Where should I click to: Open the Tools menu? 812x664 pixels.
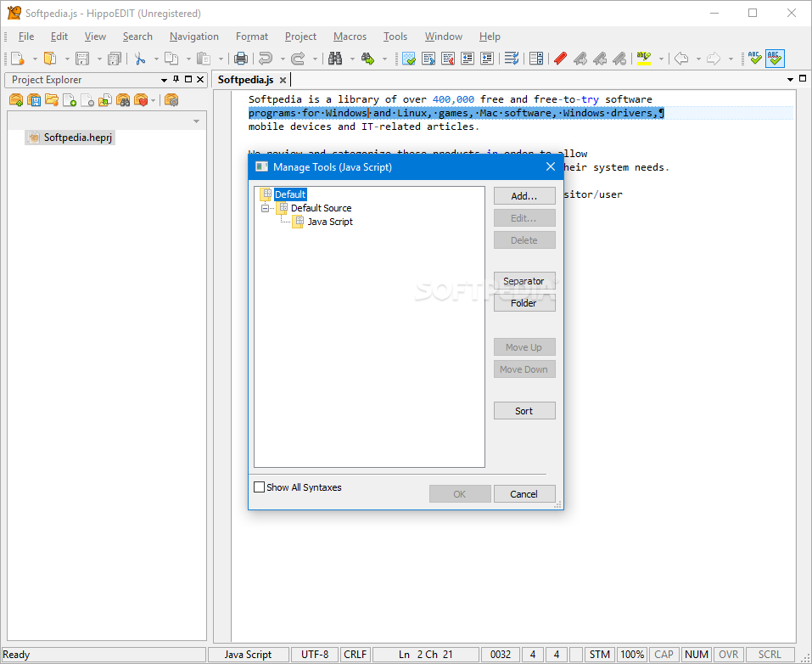click(395, 37)
